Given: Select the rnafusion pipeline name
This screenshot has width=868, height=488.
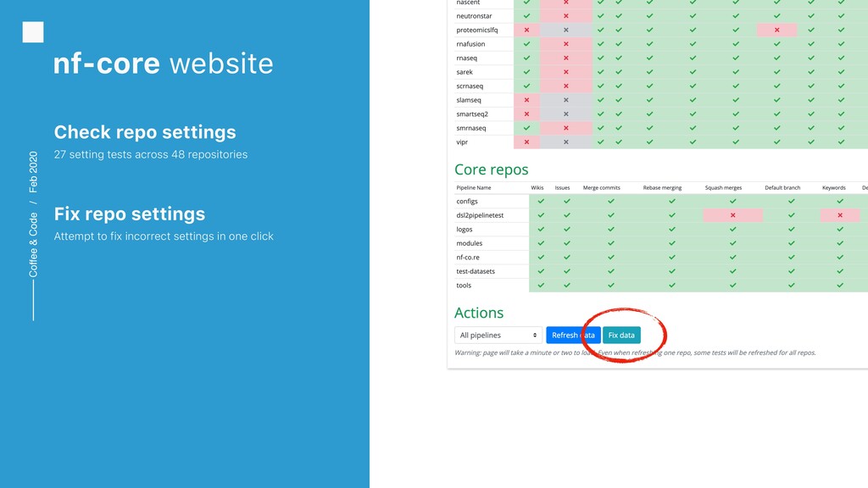Looking at the screenshot, I should click(470, 44).
